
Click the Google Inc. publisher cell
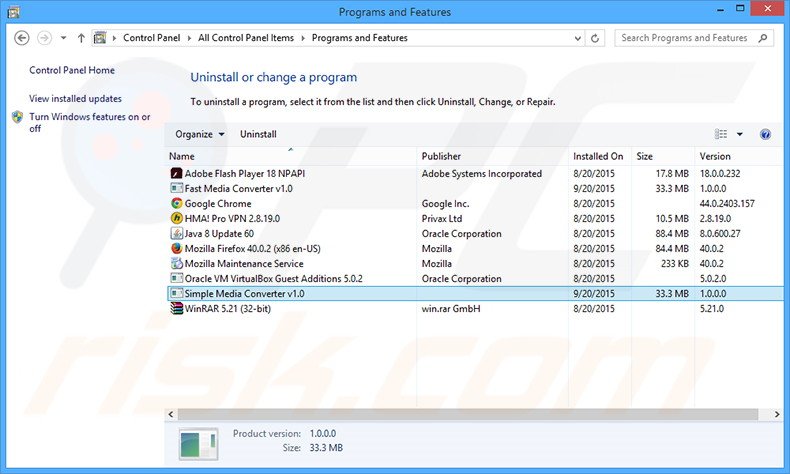click(x=445, y=204)
